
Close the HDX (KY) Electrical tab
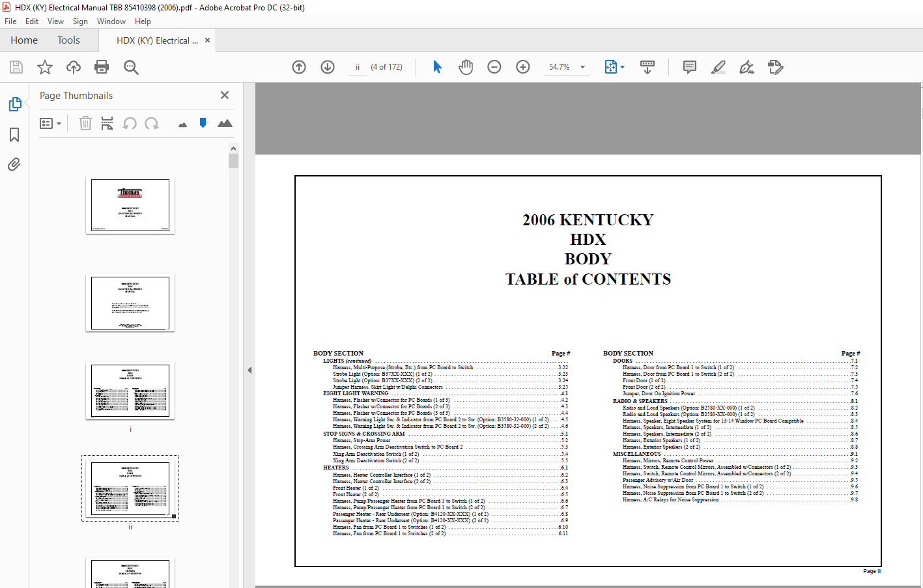[207, 40]
